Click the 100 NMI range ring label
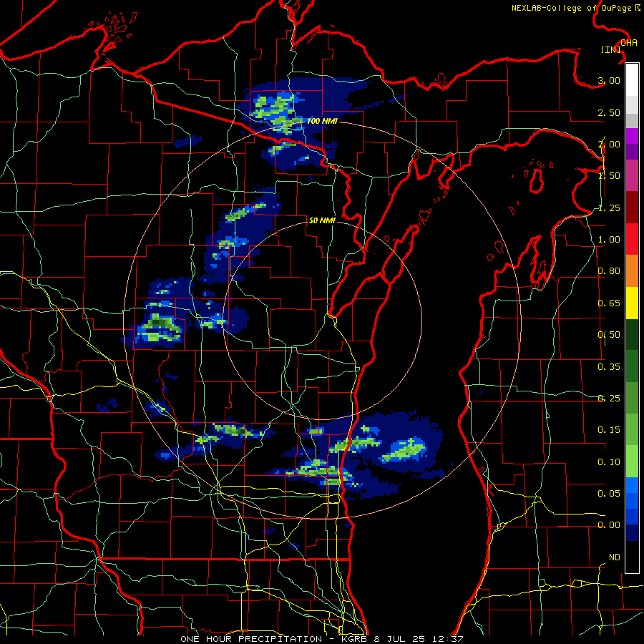The height and width of the screenshot is (644, 644). (322, 121)
